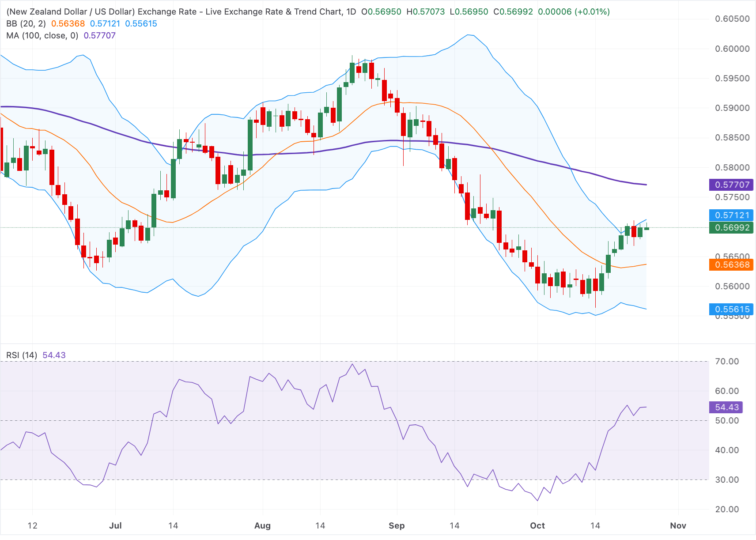Click the 30.00 RSI axis label
756x540 pixels.
point(727,480)
